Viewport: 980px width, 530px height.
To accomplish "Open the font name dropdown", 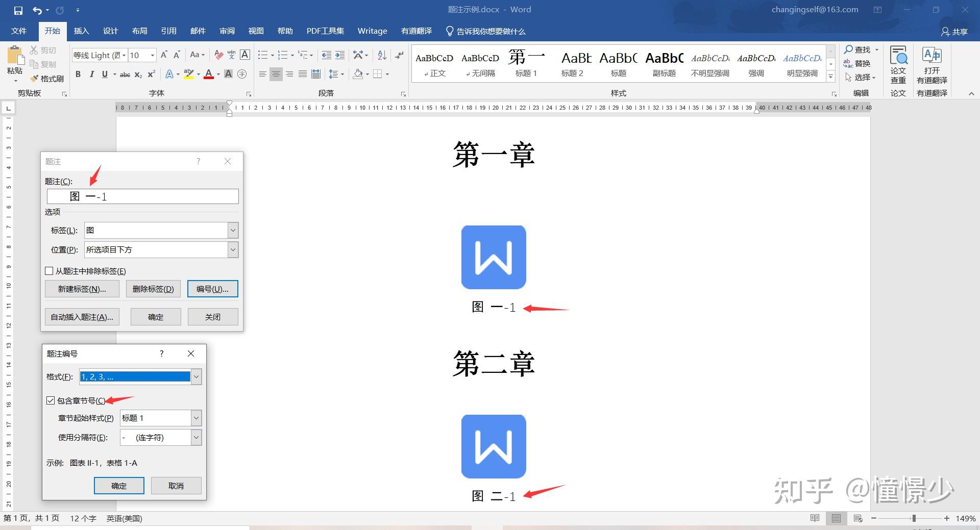I will click(124, 55).
